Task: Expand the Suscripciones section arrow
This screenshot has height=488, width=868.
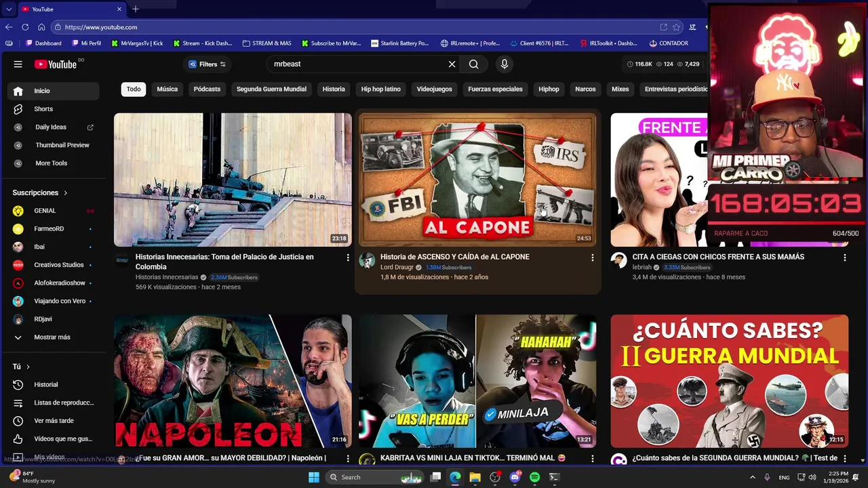Action: 65,192
